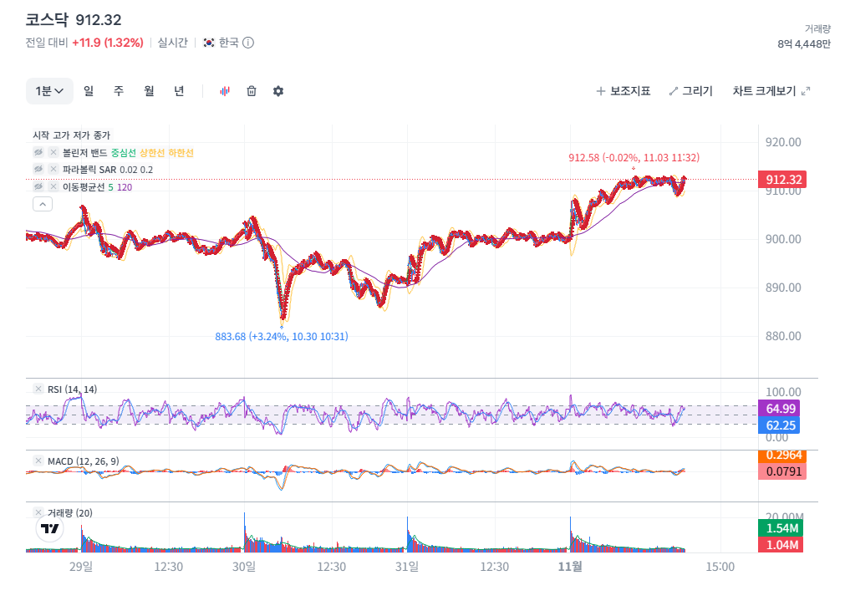Hide the 이동평균선 moving average lines
845x616 pixels.
(x=38, y=186)
